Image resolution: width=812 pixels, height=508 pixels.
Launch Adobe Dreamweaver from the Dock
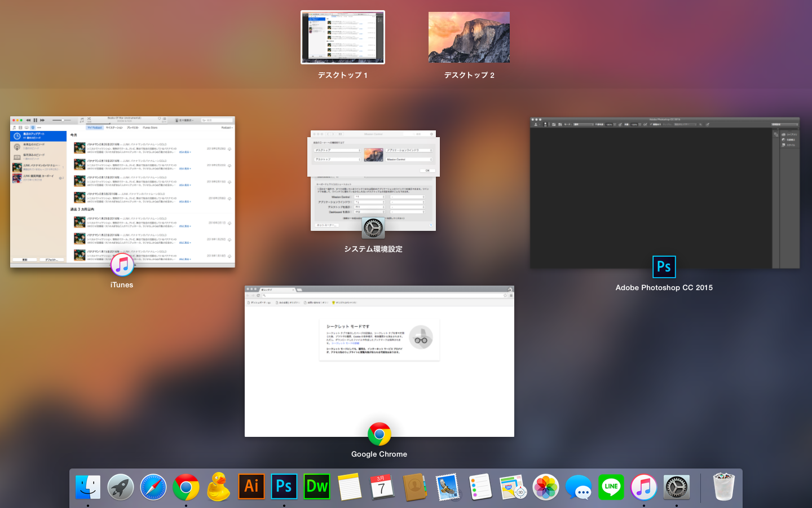317,487
